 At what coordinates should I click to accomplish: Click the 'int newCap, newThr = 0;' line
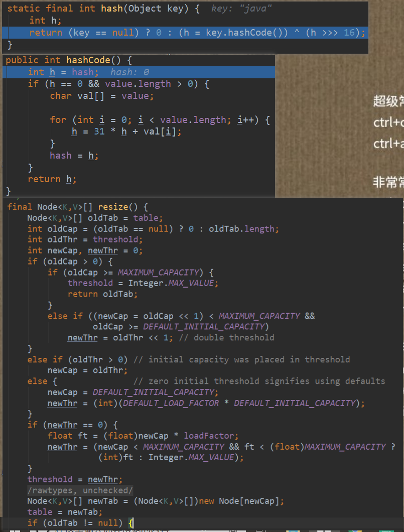pyautogui.click(x=85, y=250)
